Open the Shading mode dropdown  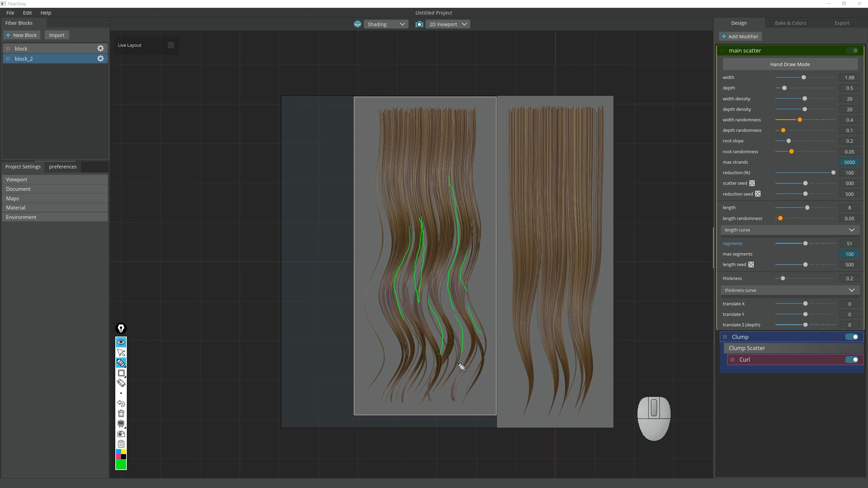[386, 24]
